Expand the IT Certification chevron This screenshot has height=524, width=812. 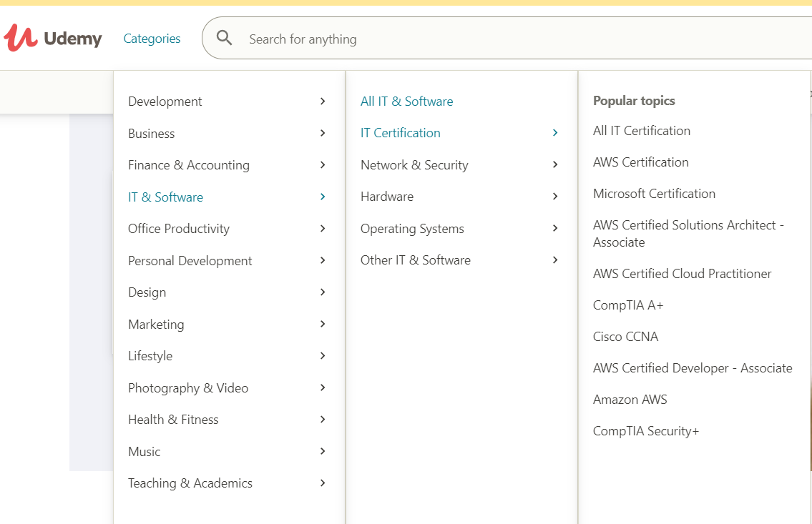tap(555, 133)
